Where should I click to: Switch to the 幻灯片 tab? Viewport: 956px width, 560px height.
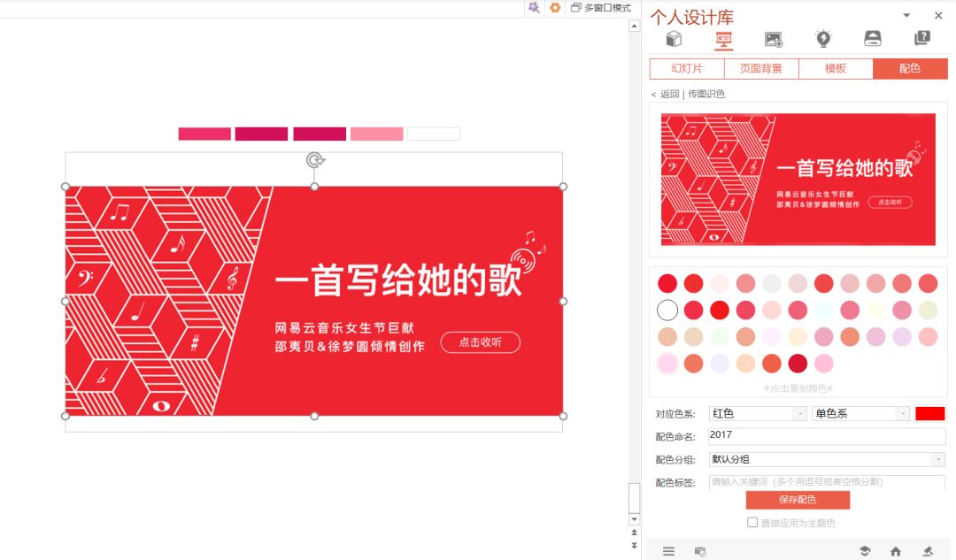tap(687, 69)
